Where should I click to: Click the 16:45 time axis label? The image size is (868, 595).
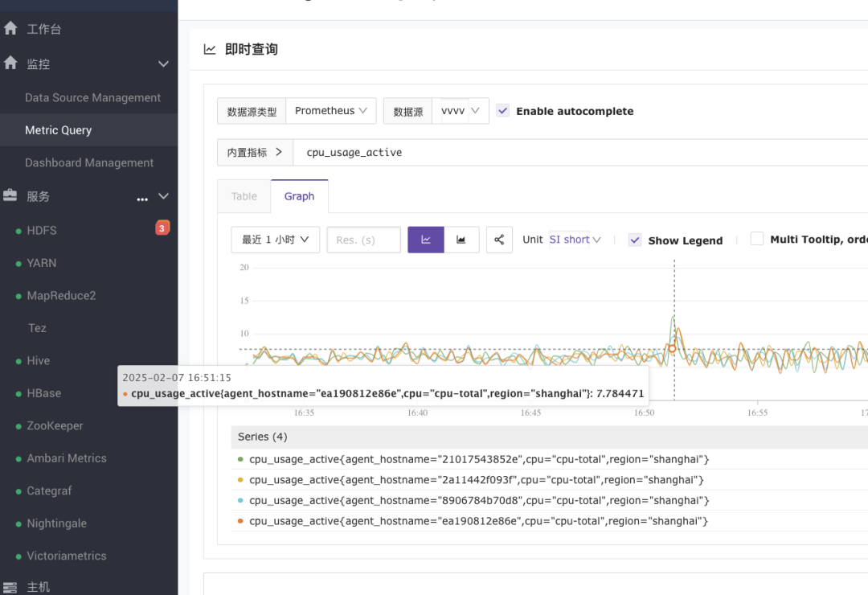(x=530, y=412)
